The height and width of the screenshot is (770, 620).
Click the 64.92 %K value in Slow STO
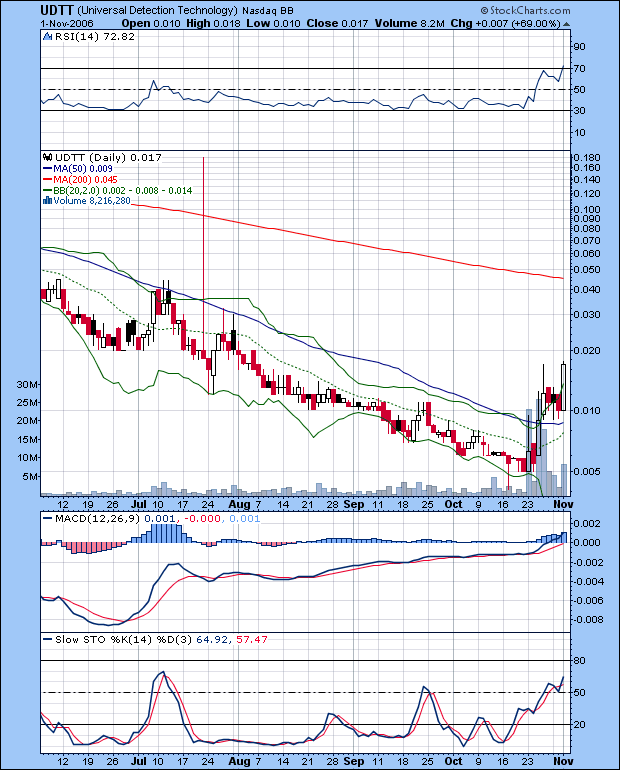pos(213,639)
